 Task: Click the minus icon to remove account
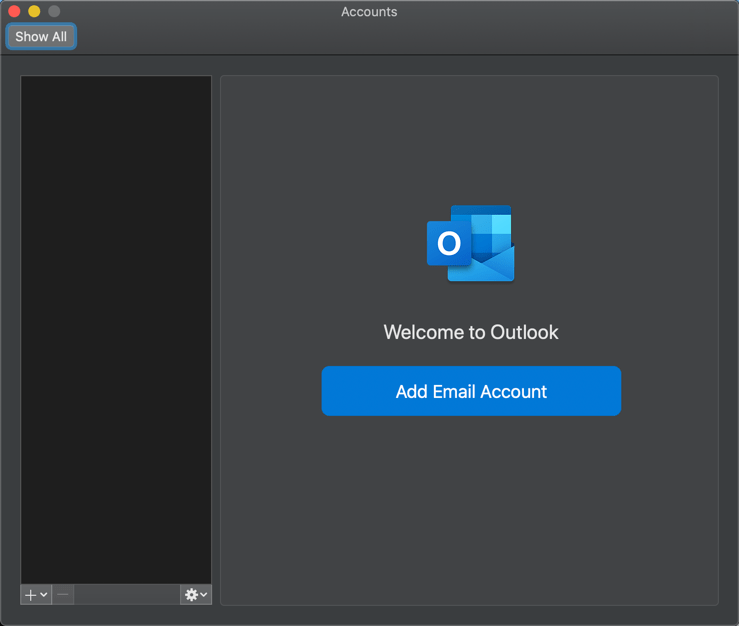[x=63, y=595]
